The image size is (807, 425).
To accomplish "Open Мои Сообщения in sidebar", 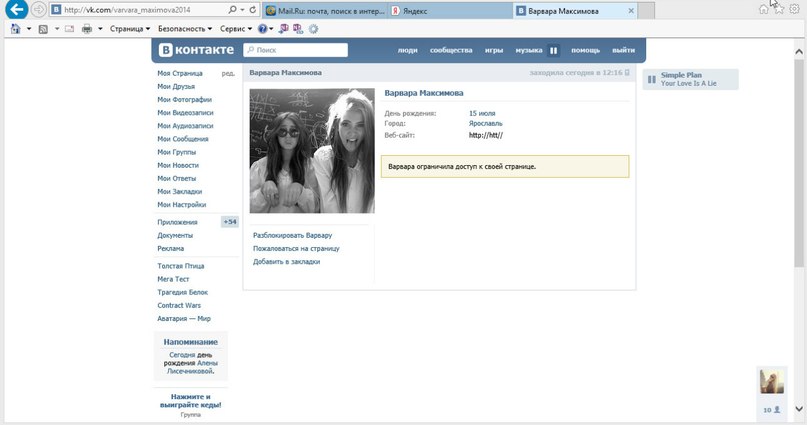I will (x=183, y=139).
